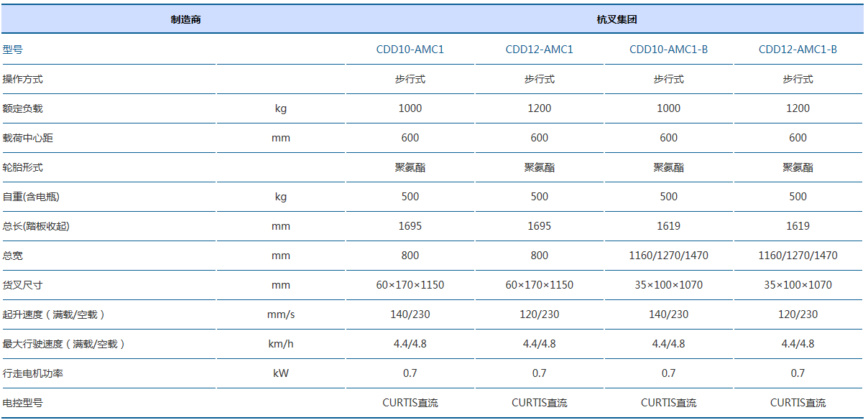Click 140/230 lift speed for CDD10-AMC1
The width and height of the screenshot is (868, 420).
(410, 314)
